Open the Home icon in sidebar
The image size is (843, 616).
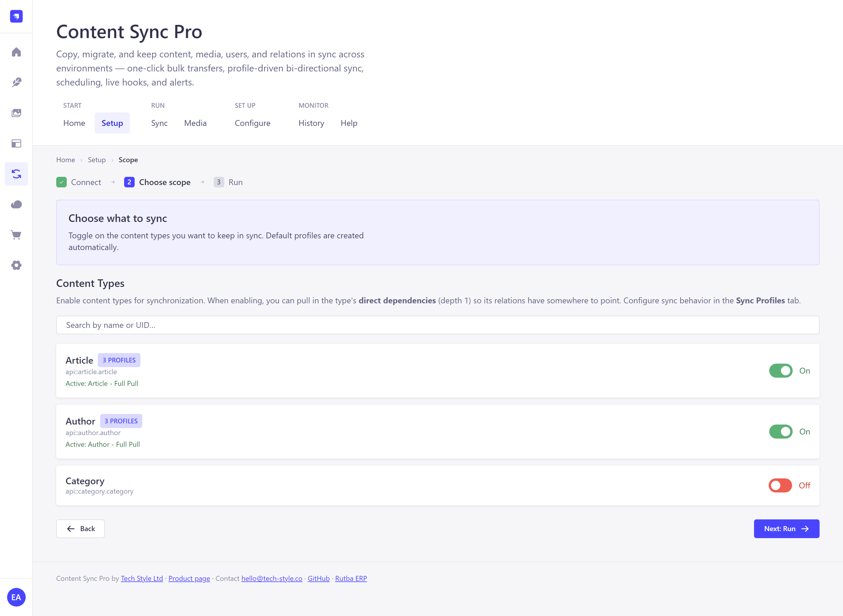point(16,52)
